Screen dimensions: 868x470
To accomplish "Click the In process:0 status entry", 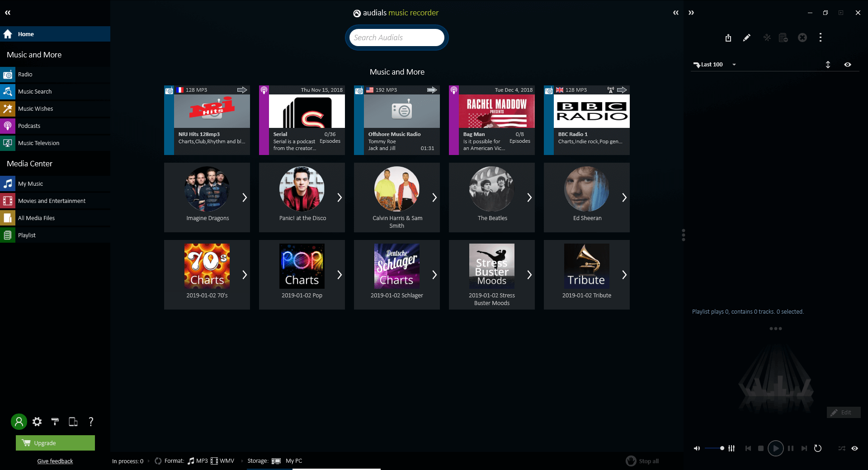I will point(127,461).
